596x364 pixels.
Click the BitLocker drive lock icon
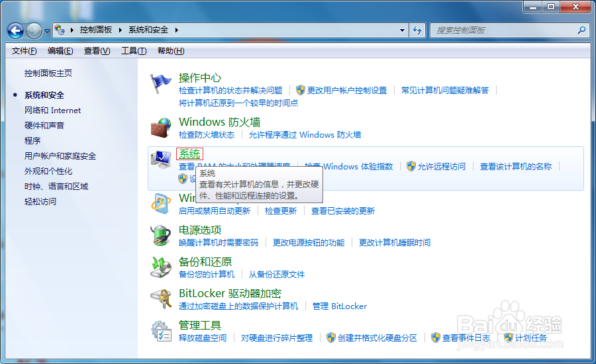tap(161, 299)
